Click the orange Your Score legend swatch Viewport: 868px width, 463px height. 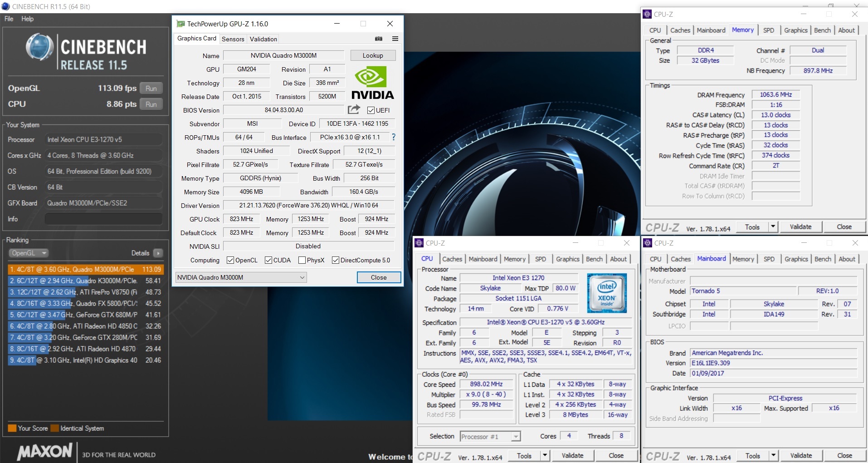tap(12, 428)
